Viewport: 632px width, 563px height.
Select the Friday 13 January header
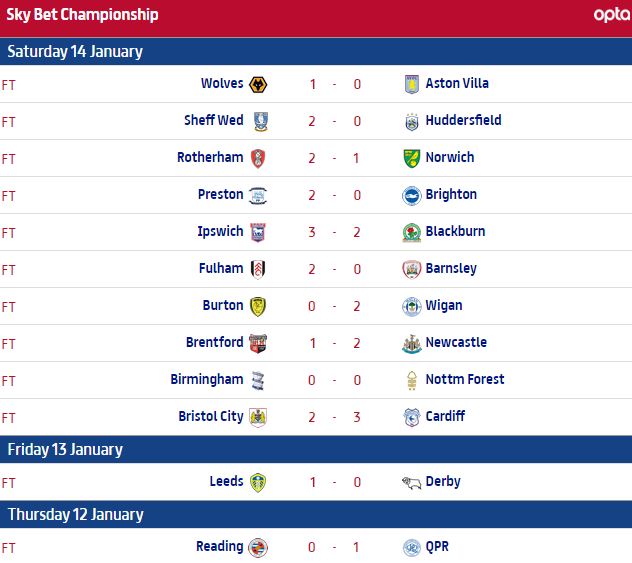point(65,450)
